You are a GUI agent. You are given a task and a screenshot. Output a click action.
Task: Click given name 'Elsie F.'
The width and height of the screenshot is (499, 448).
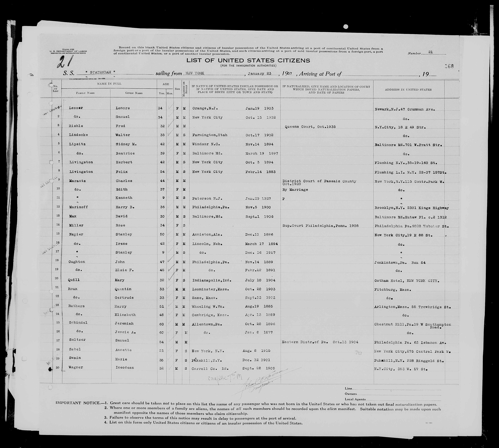[x=125, y=270]
